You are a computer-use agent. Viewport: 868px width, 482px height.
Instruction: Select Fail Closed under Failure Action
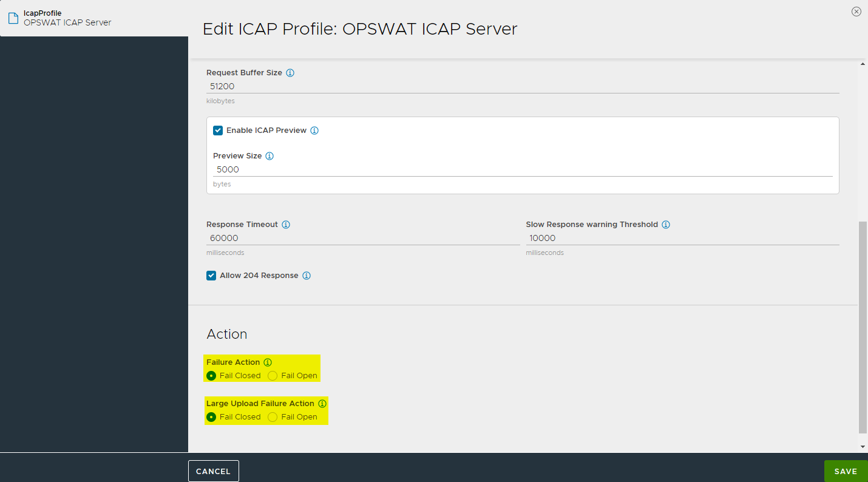211,376
